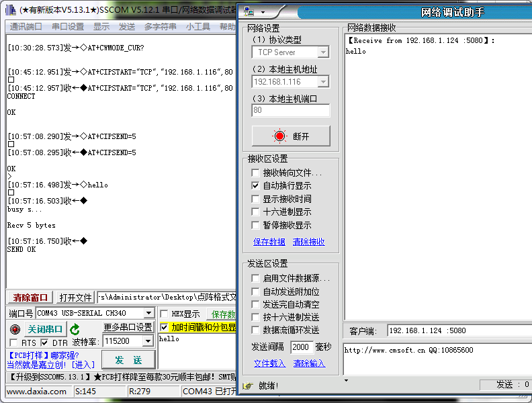Click the green refresh ports icon
Image resolution: width=532 pixels, height=403 pixels.
point(75,329)
